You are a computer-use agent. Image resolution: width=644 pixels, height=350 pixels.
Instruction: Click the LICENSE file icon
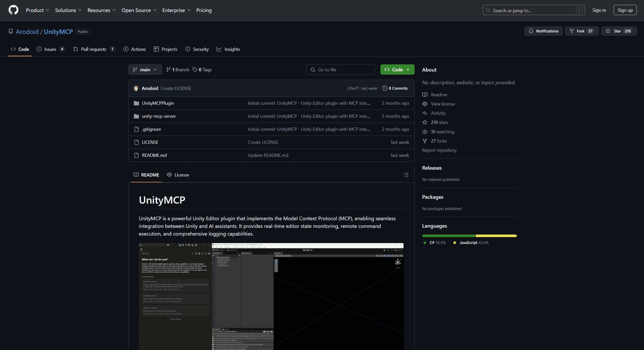coord(136,142)
